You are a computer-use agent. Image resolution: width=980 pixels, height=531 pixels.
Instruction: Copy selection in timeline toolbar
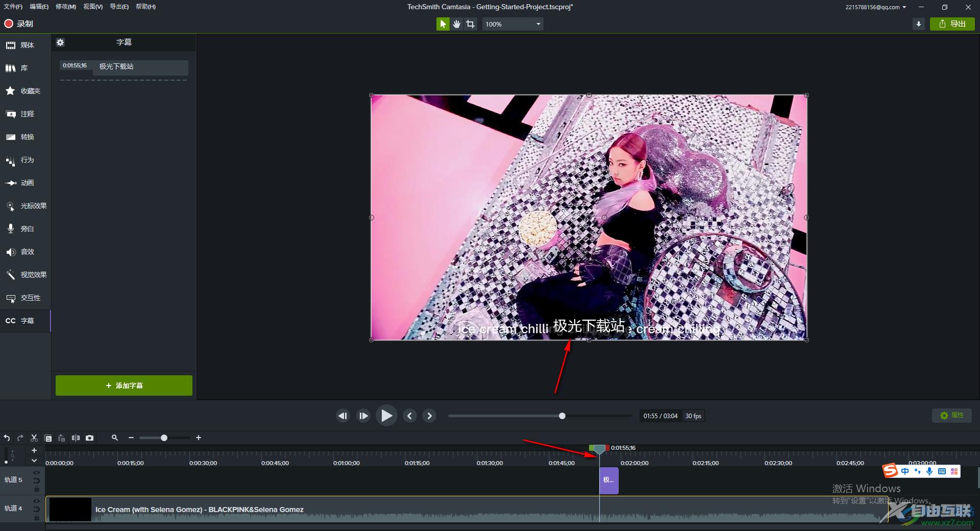pos(48,438)
